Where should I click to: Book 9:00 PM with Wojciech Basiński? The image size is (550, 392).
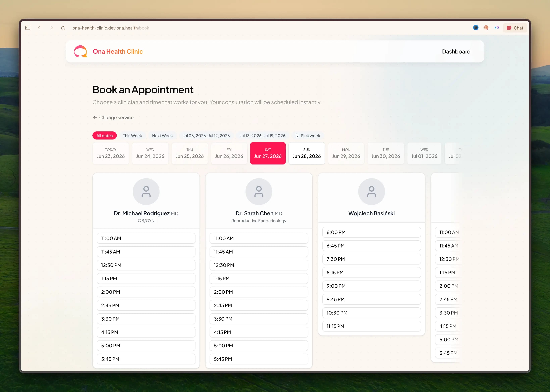[371, 286]
